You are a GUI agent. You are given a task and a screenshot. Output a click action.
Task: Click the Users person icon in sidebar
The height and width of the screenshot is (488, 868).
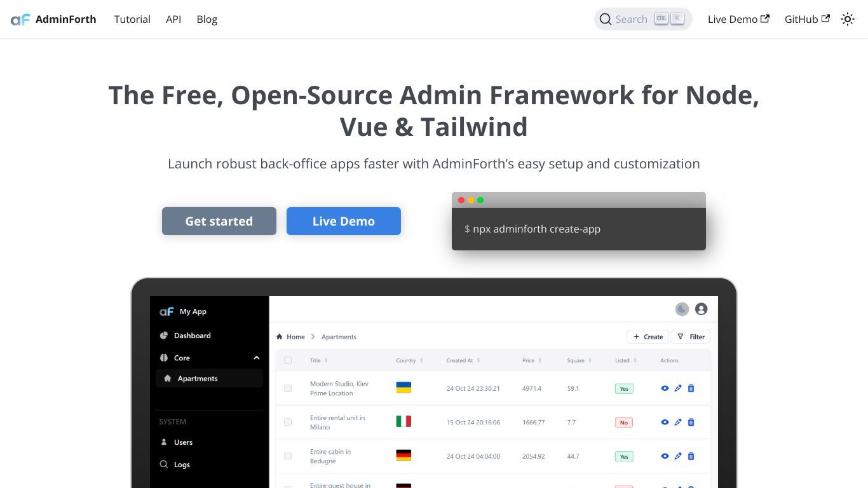tap(164, 442)
